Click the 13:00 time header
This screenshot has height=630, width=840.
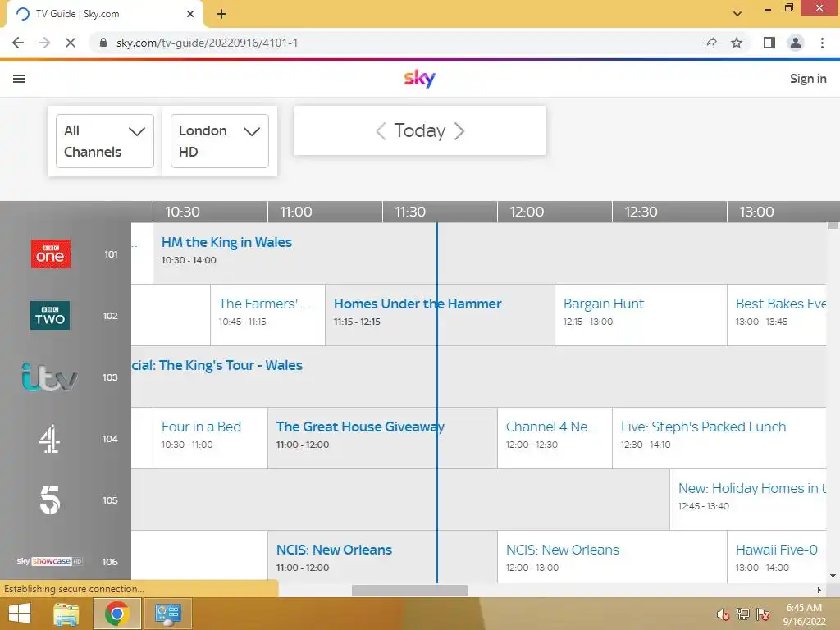point(756,212)
